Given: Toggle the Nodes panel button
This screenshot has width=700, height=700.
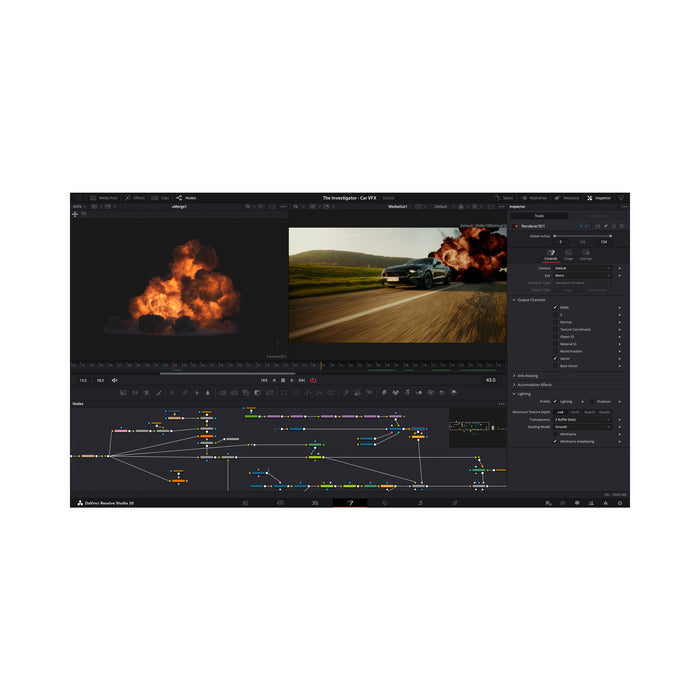Looking at the screenshot, I should click(187, 198).
